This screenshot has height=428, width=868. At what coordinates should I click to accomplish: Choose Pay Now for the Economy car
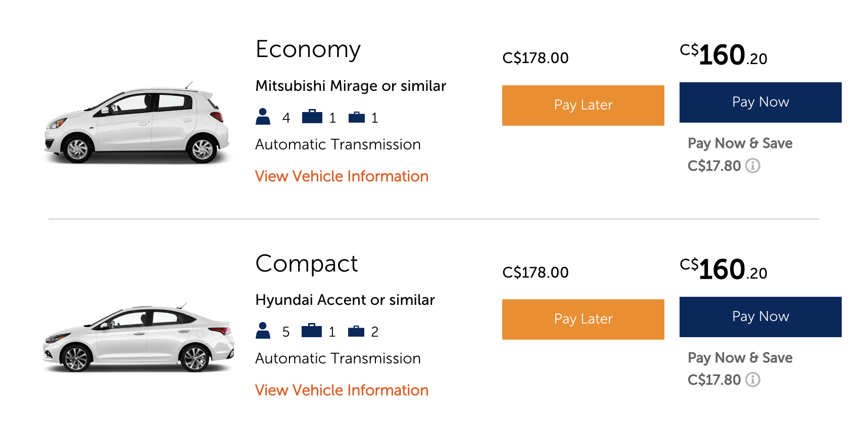(760, 102)
